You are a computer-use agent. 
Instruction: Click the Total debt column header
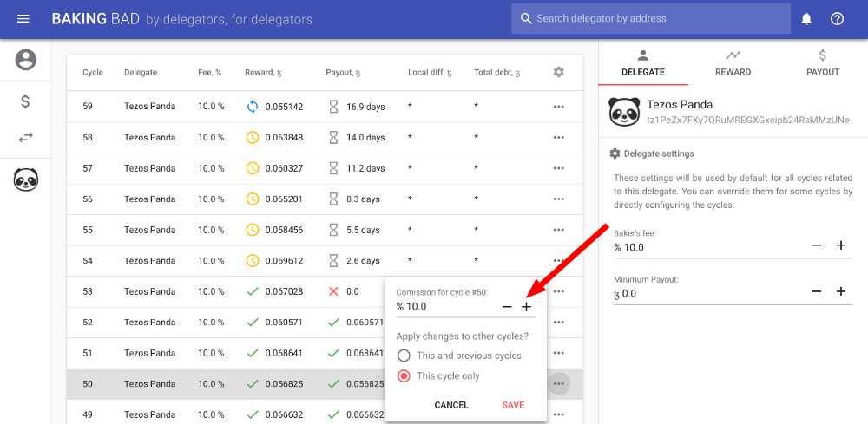point(497,73)
